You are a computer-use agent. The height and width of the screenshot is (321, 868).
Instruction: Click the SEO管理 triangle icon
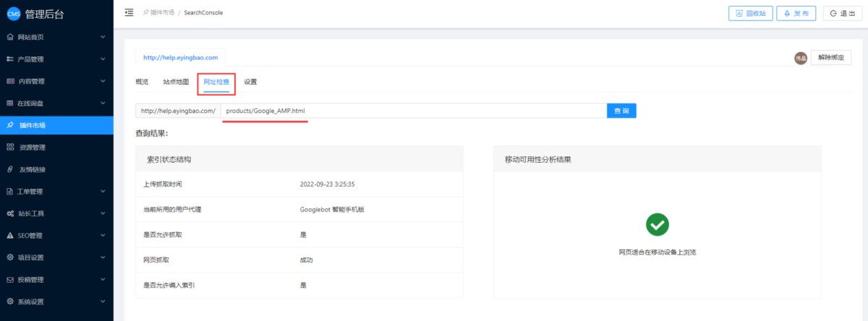click(10, 236)
